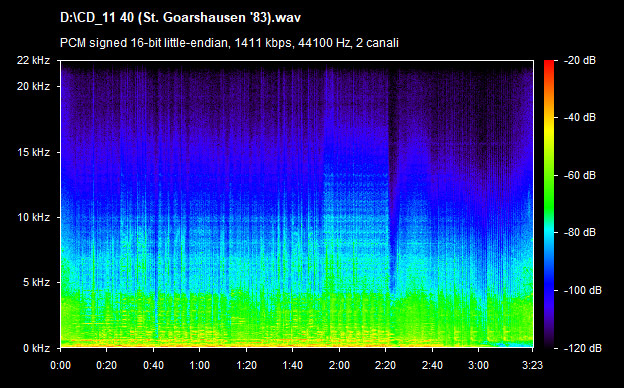Click the -100 dB legend label

583,290
